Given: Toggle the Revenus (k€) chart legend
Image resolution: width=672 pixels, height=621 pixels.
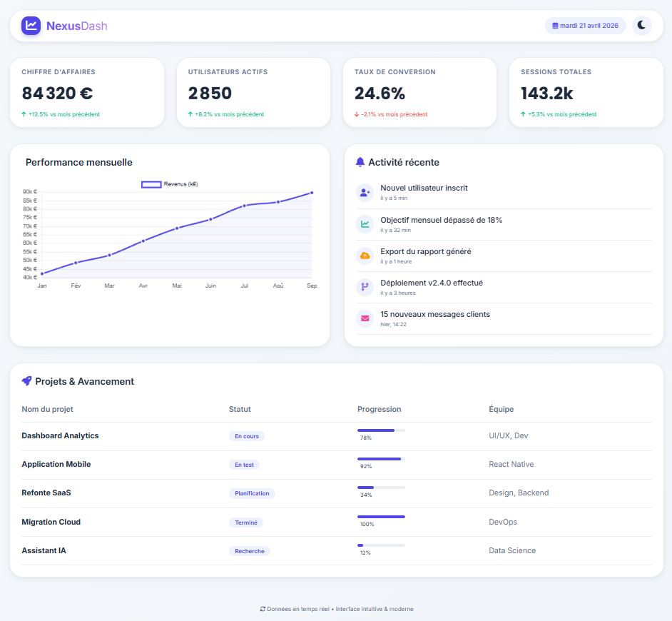Looking at the screenshot, I should coord(170,184).
